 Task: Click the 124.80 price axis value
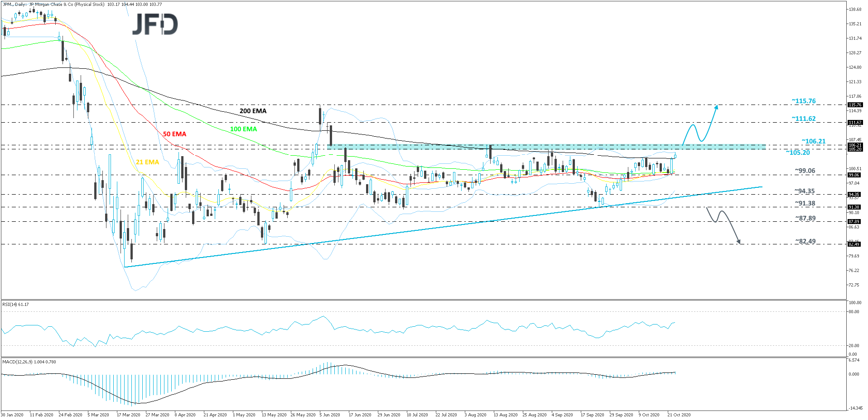[855, 67]
